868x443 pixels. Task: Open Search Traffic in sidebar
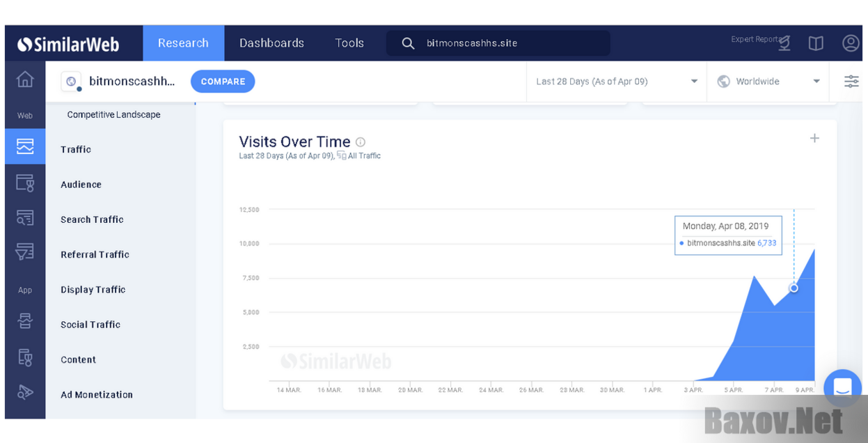[92, 219]
